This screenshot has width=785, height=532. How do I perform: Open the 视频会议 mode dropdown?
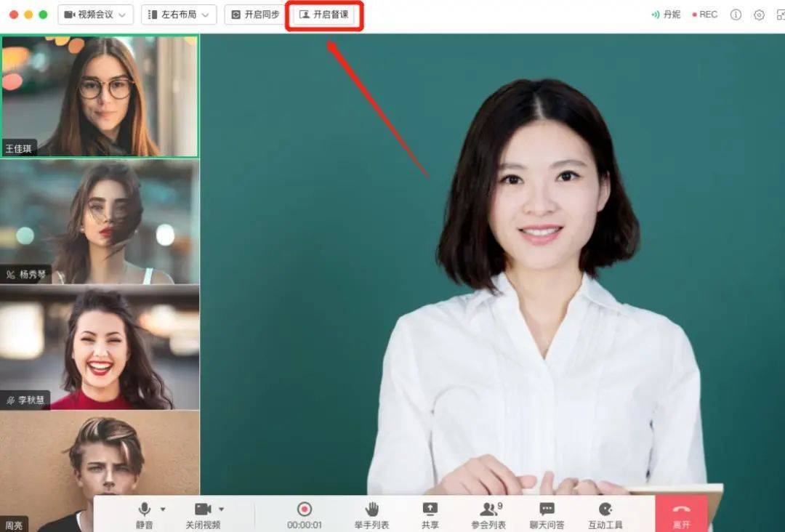point(95,14)
